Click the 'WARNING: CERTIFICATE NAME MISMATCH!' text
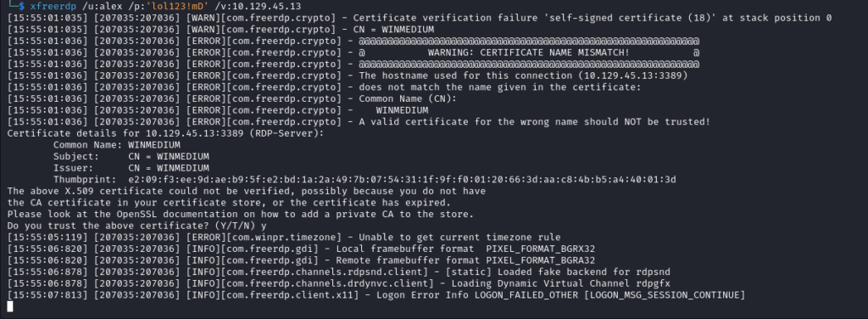This screenshot has height=319, width=868. 528,53
